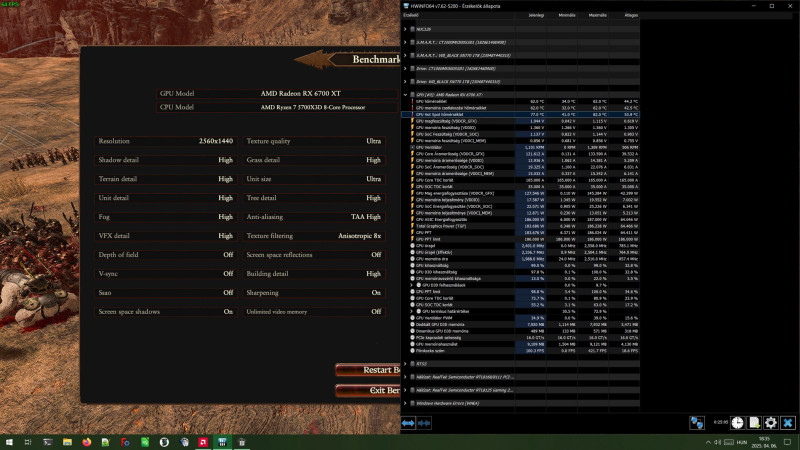This screenshot has height=450, width=800.
Task: Select PCIe kapcsolat sebesség row
Action: 520,338
